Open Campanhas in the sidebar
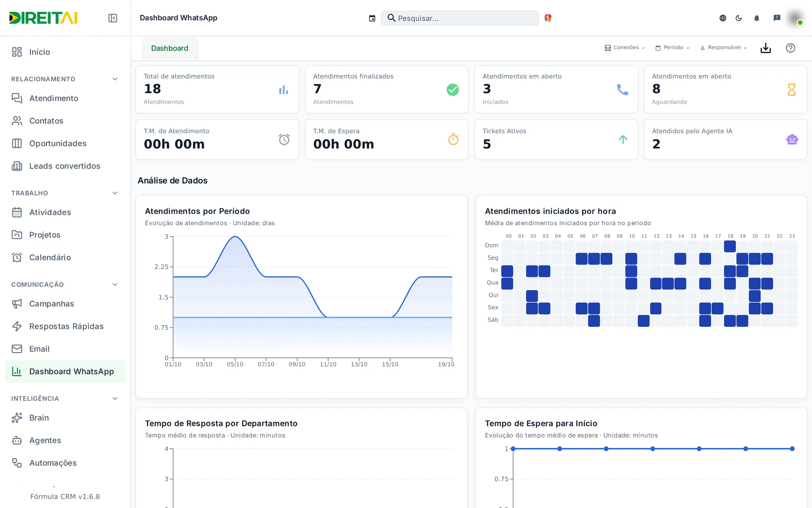 (65, 304)
